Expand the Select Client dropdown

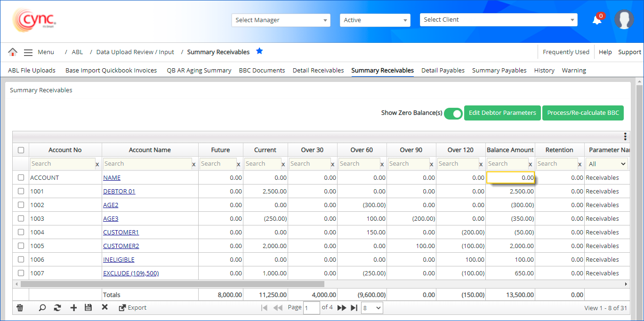[499, 20]
